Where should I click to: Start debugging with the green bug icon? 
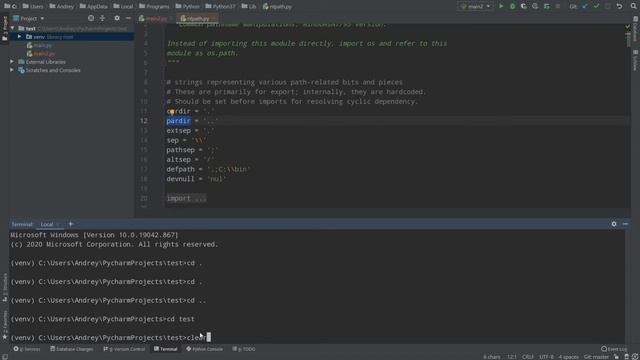point(512,6)
